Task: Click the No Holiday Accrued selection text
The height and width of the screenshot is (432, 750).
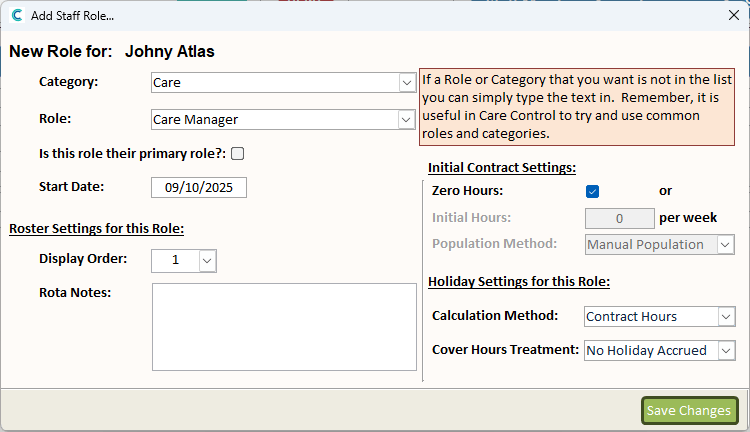Action: pyautogui.click(x=649, y=351)
